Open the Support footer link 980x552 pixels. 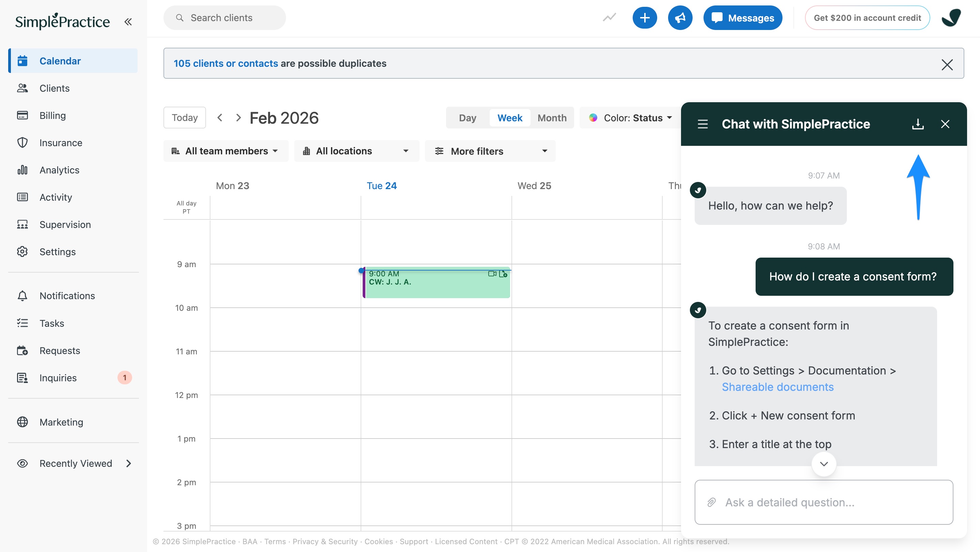[414, 542]
